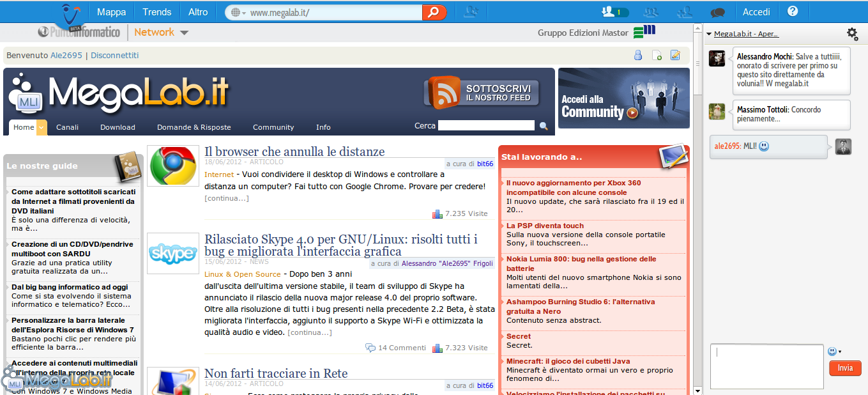Click the blue user profile icon
The width and height of the screenshot is (868, 395).
[637, 56]
